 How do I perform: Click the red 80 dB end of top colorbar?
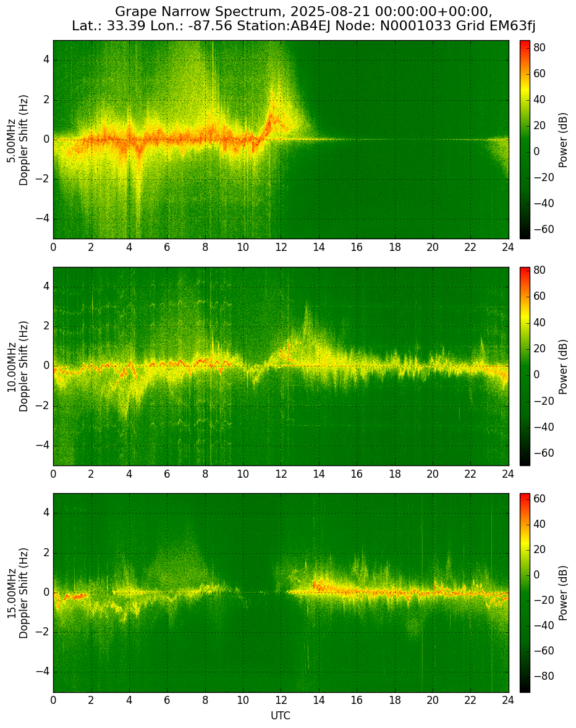(x=525, y=45)
